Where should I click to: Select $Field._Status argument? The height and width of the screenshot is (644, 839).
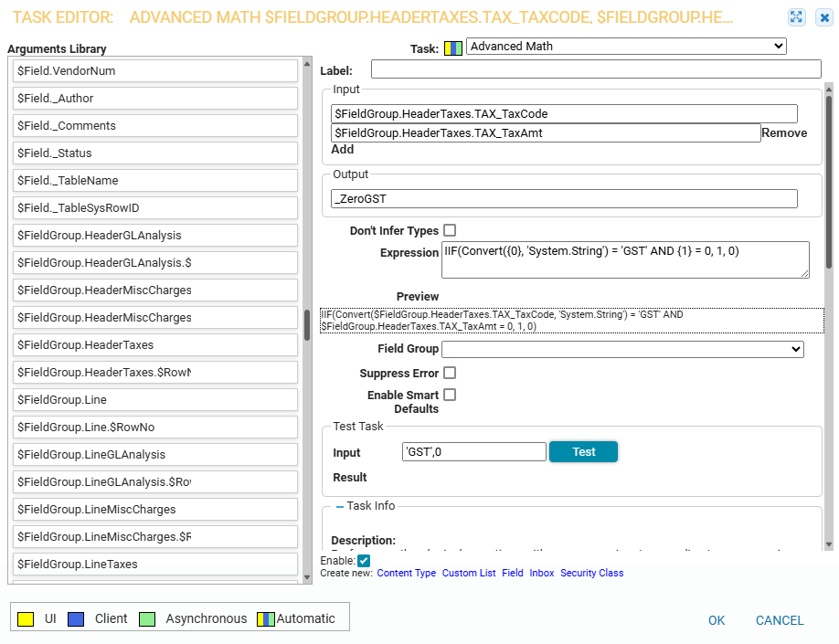click(155, 153)
